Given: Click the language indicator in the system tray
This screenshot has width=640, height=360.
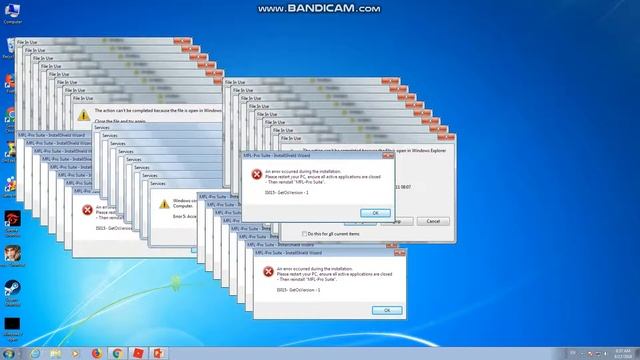Looking at the screenshot, I should click(x=573, y=354).
